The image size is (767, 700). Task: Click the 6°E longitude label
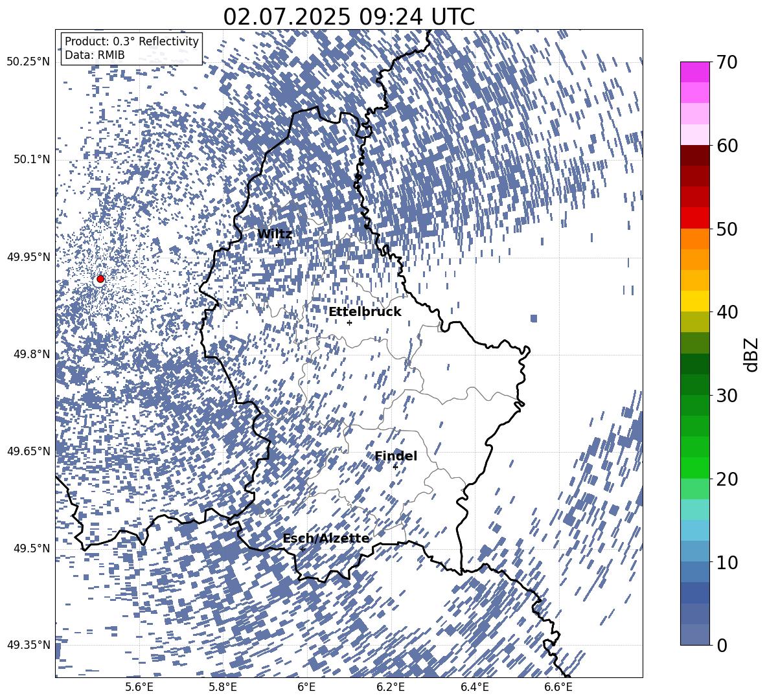coord(306,687)
